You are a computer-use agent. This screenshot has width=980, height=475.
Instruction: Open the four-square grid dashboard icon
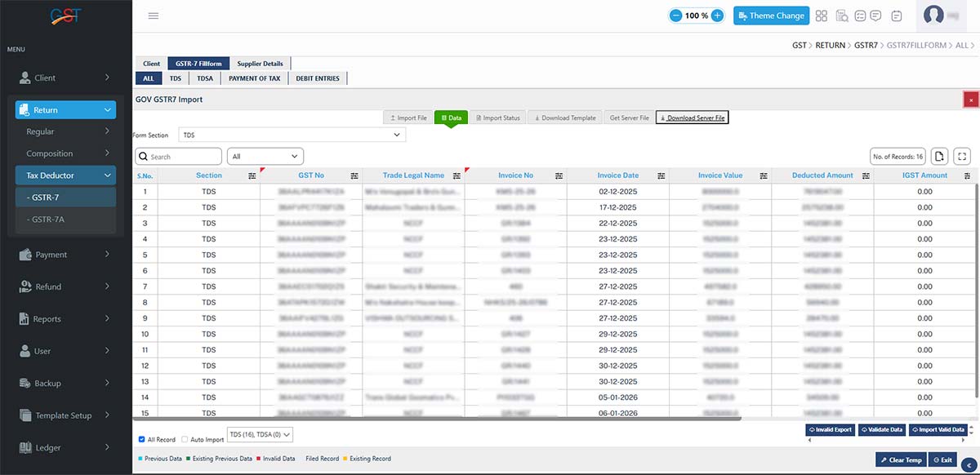coord(822,16)
